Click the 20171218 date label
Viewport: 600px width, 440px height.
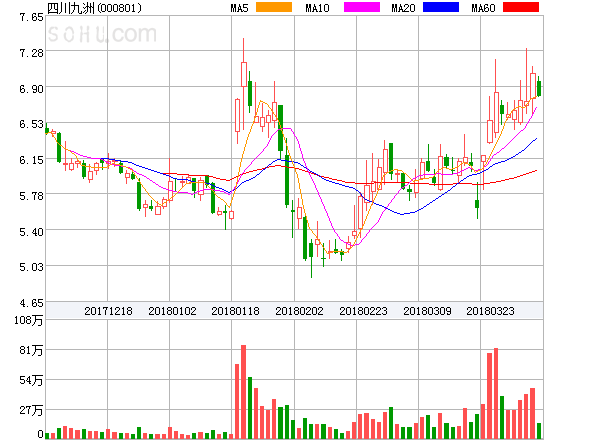[x=108, y=311]
